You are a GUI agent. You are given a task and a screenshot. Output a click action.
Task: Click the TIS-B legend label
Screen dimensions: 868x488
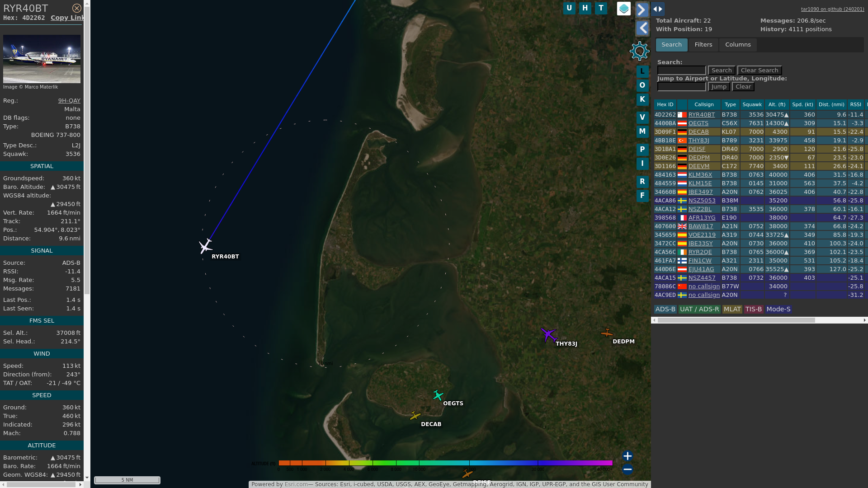click(x=754, y=309)
